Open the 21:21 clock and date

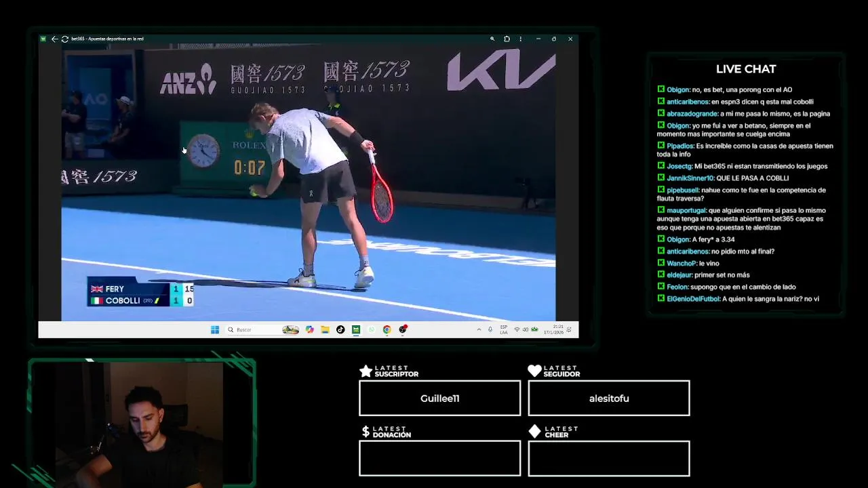coord(553,329)
